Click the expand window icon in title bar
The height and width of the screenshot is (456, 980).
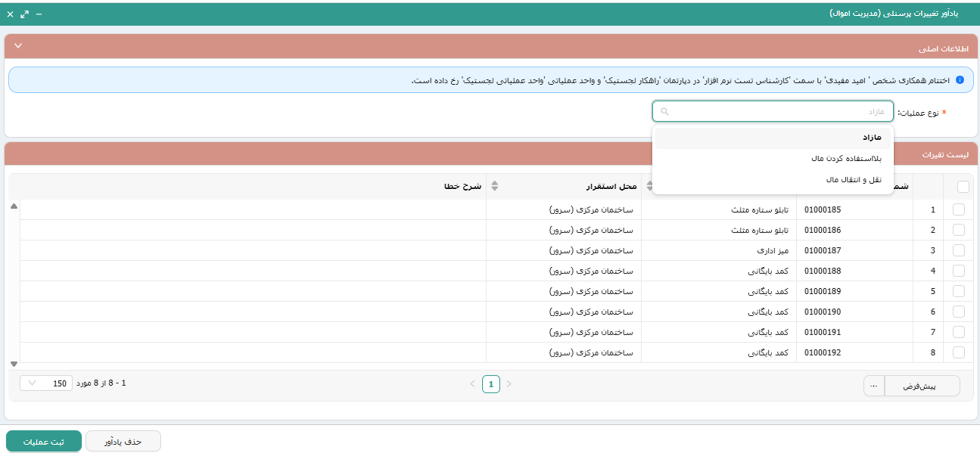(24, 14)
